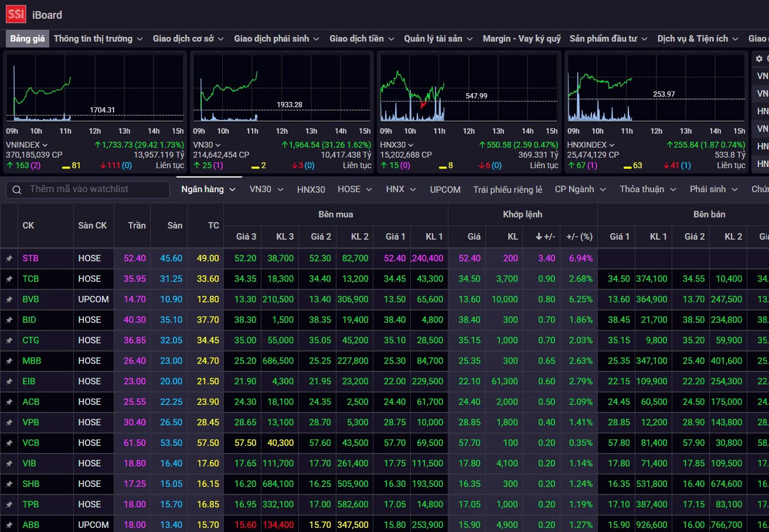Expand the HOSE exchange dropdown
The width and height of the screenshot is (769, 532).
(356, 189)
